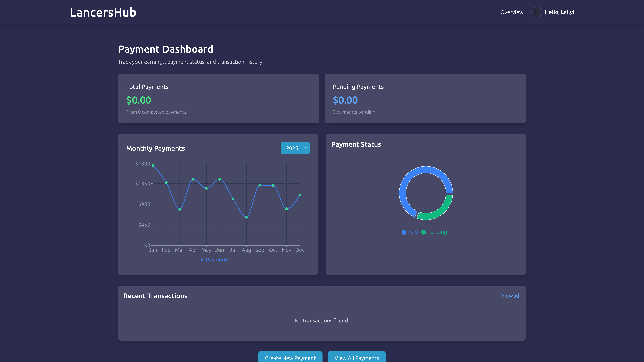Click the Sep data point

(x=260, y=185)
